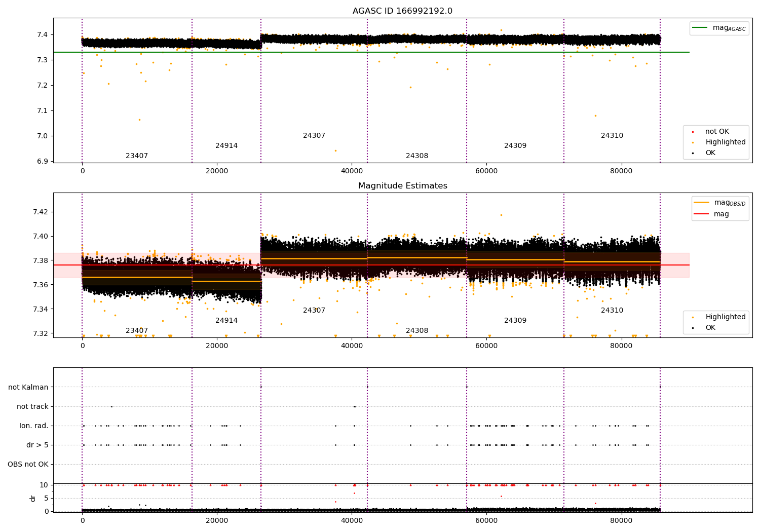Click the 10 tick on the dr axis
This screenshot has height=532, width=760.
point(44,485)
